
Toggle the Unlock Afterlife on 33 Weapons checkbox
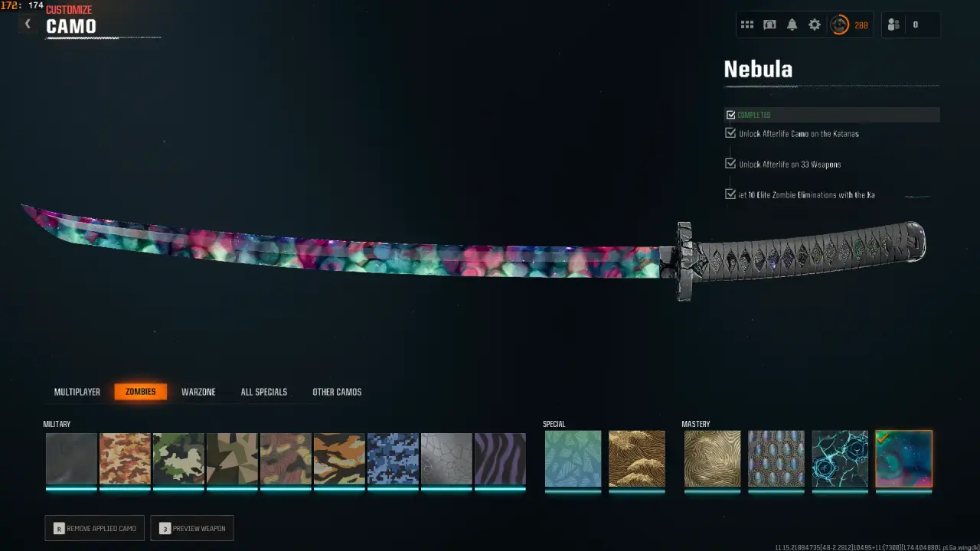click(x=730, y=164)
